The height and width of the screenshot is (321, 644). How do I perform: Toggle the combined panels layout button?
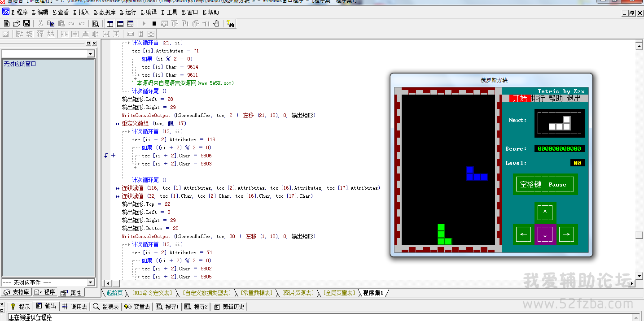pos(130,23)
